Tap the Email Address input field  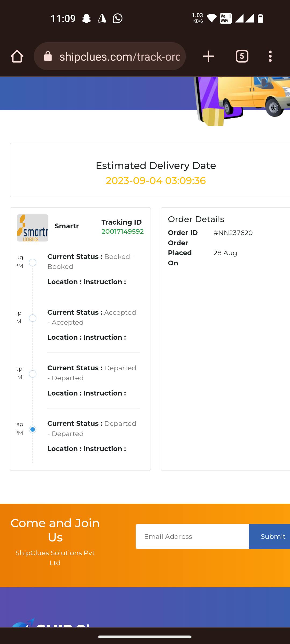[x=192, y=536]
